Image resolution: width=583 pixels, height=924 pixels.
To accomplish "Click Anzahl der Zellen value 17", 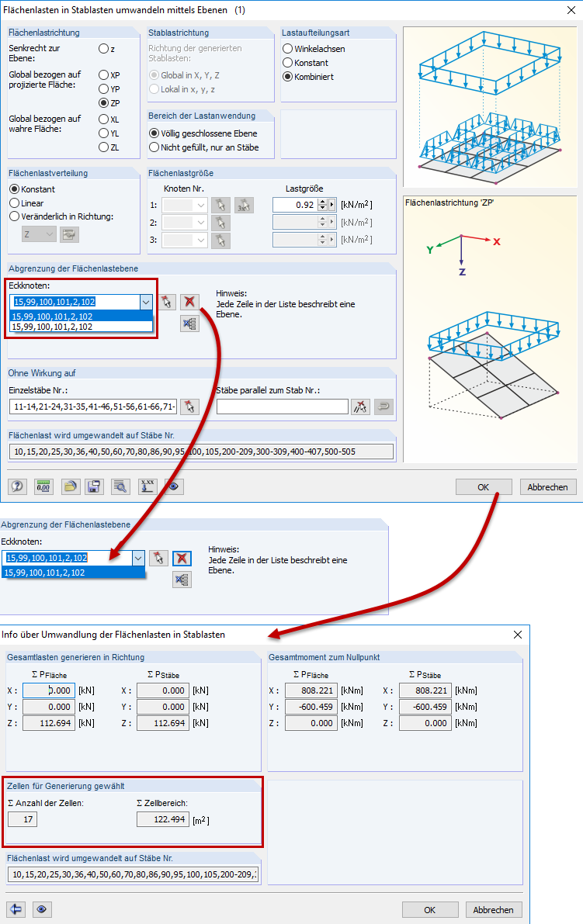I will coord(23,819).
